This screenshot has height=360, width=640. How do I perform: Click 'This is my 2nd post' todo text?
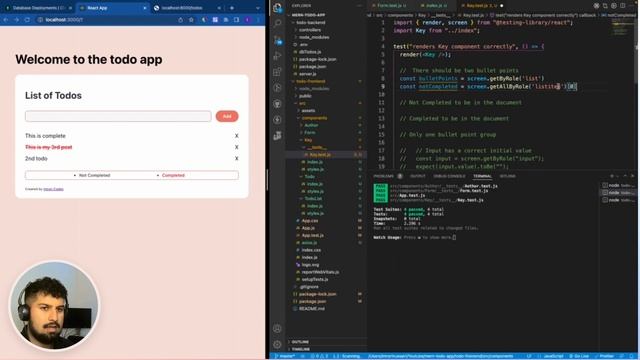49,147
